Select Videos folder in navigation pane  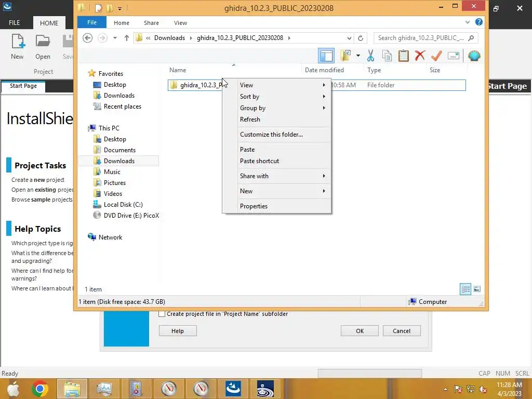(113, 194)
